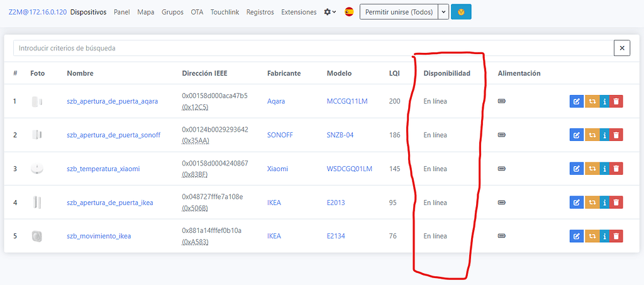Viewport: 644px width, 285px height.
Task: Open the OTA updates page
Action: pyautogui.click(x=197, y=12)
